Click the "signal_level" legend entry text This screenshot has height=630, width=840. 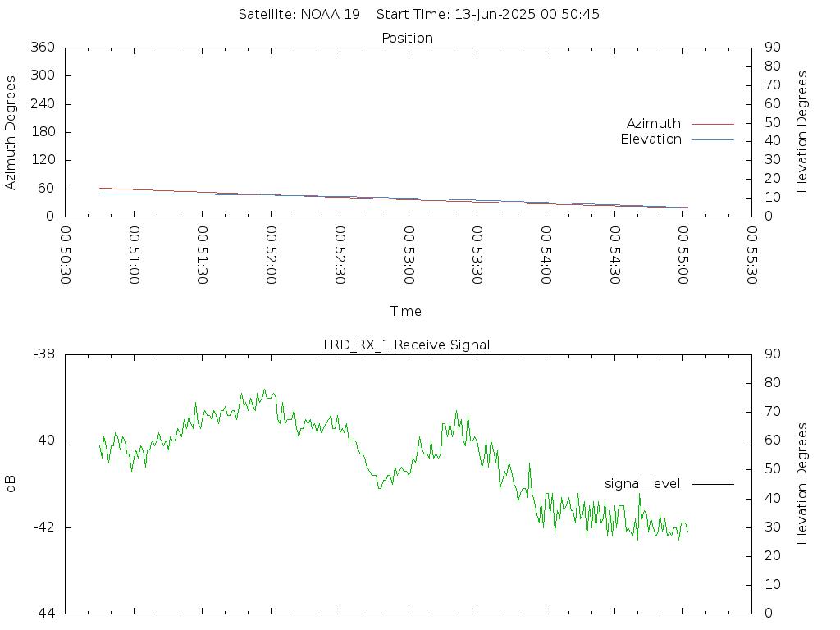click(642, 484)
